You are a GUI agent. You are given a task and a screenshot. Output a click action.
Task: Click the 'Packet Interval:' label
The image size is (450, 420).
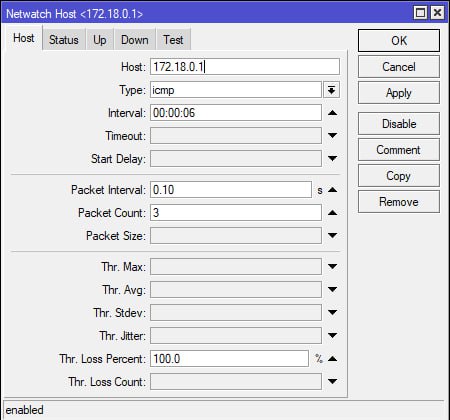(108, 190)
